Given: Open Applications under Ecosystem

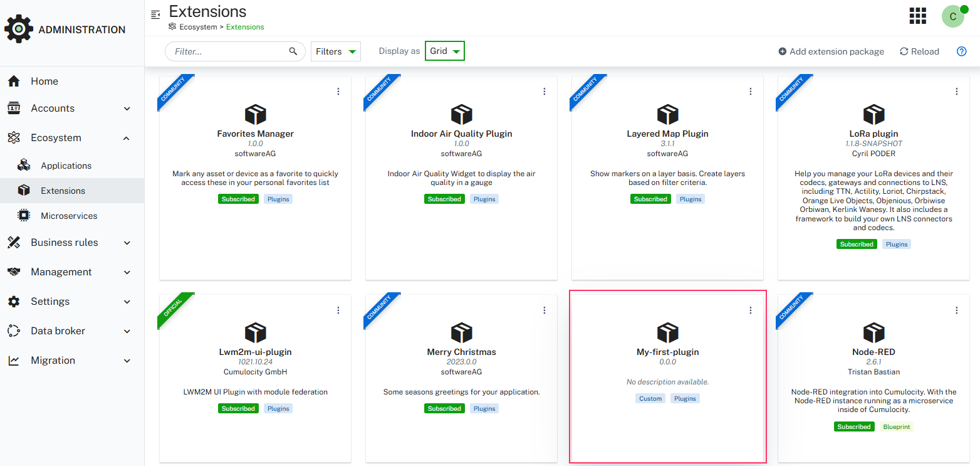Looking at the screenshot, I should point(72,166).
